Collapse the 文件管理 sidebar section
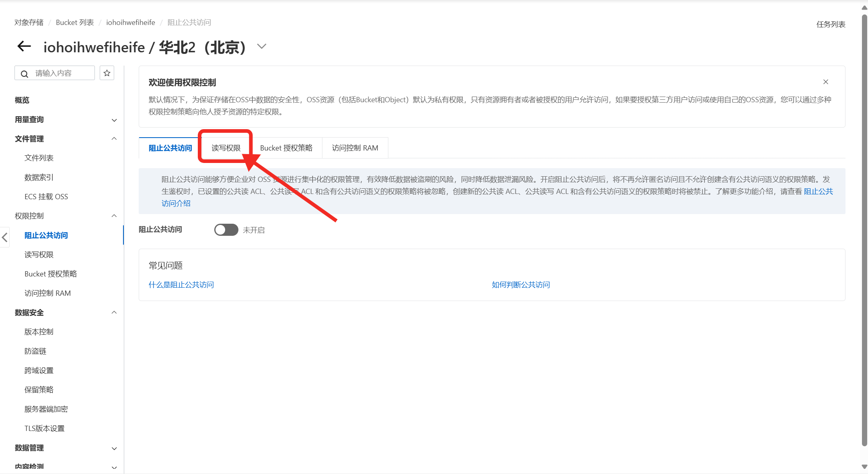Screen dimensions: 868x474 tap(114, 139)
